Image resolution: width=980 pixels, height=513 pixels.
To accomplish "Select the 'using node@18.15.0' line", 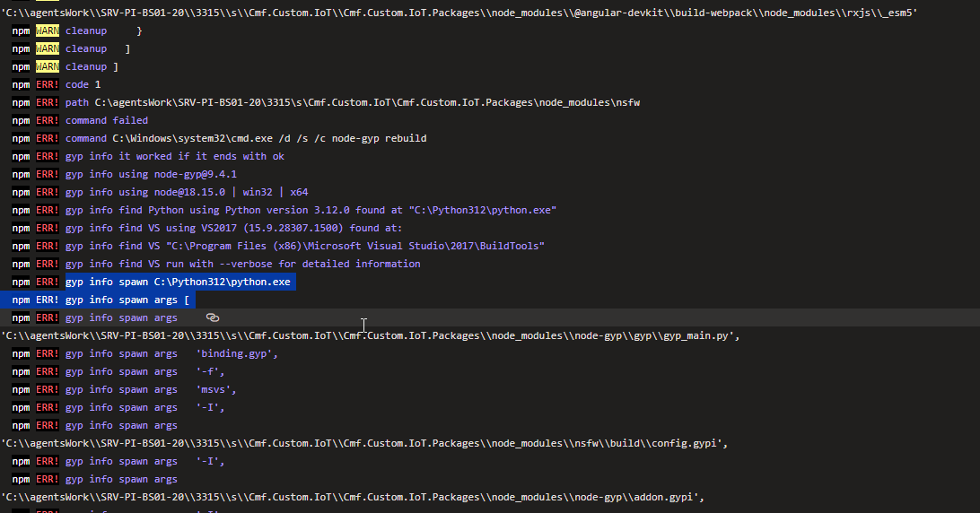I will [160, 193].
